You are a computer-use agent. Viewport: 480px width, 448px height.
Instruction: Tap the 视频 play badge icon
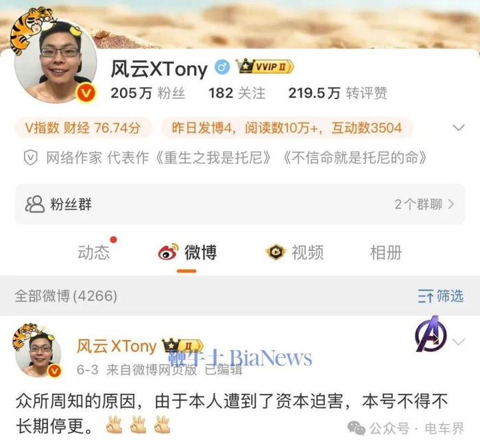[x=276, y=252]
